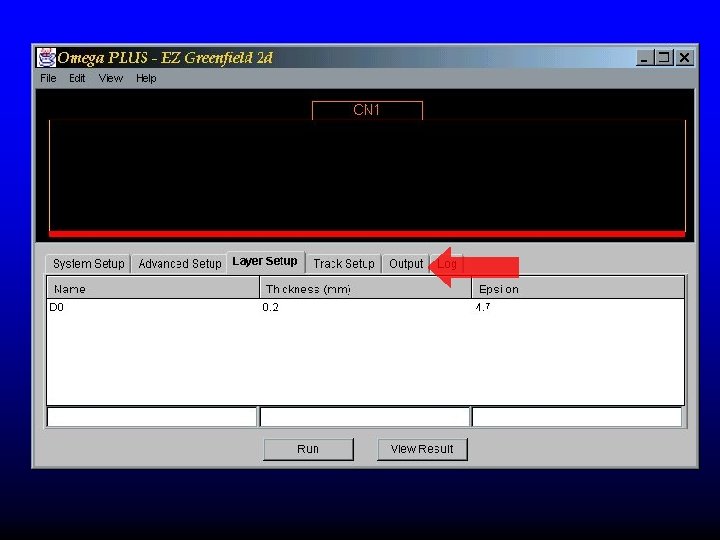
Task: Click the empty Name input field
Action: click(152, 417)
